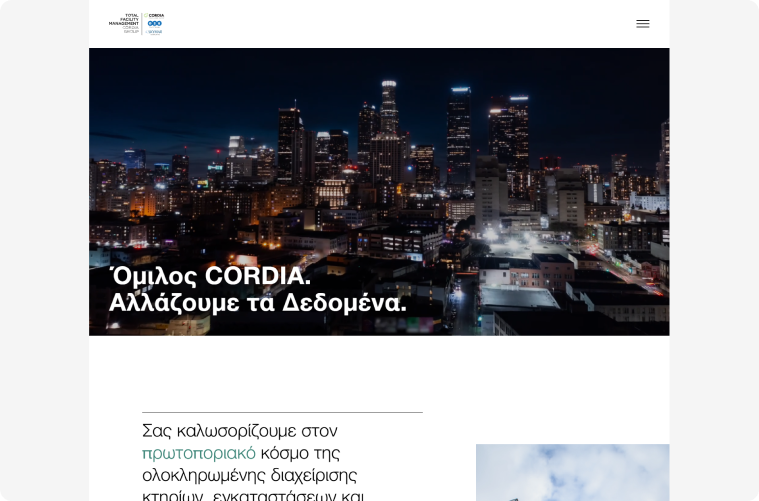
Task: Click the Cordia blue circles emblem
Action: click(155, 23)
